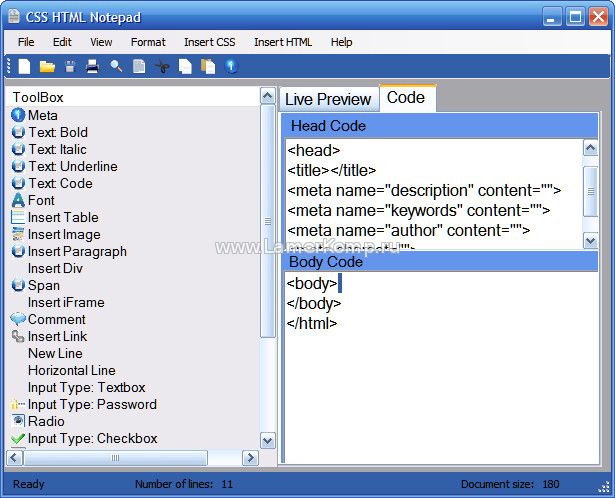Select Meta in the ToolBox
The width and height of the screenshot is (615, 498).
[x=42, y=115]
